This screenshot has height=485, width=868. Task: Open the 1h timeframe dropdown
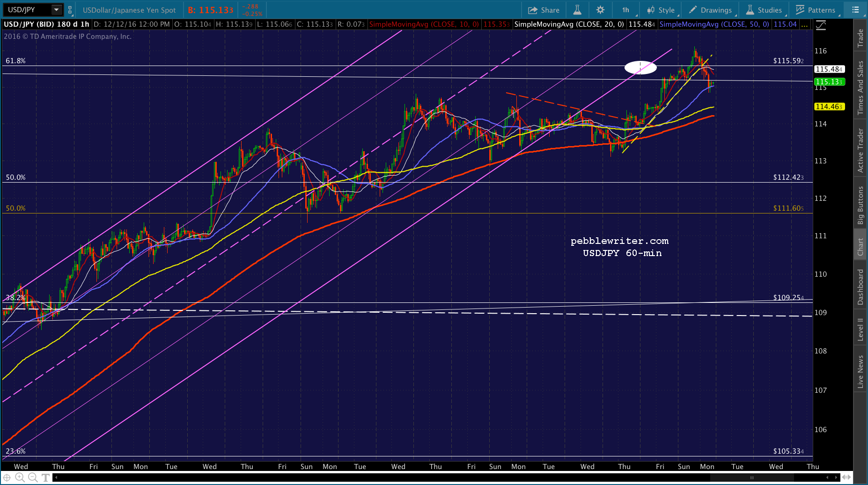click(626, 10)
